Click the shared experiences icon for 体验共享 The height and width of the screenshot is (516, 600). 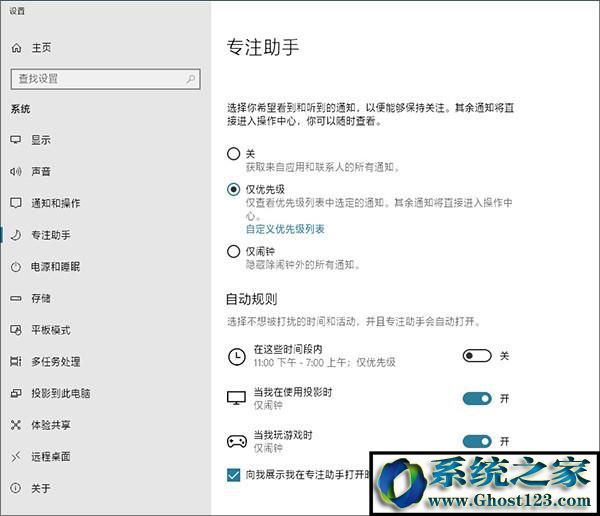16,425
